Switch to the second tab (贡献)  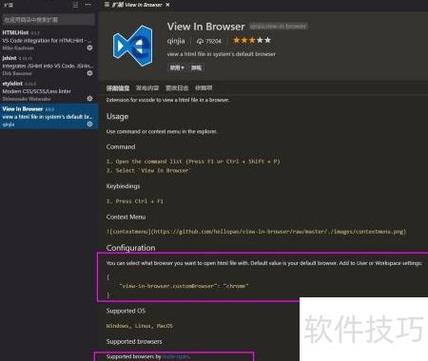coord(147,88)
